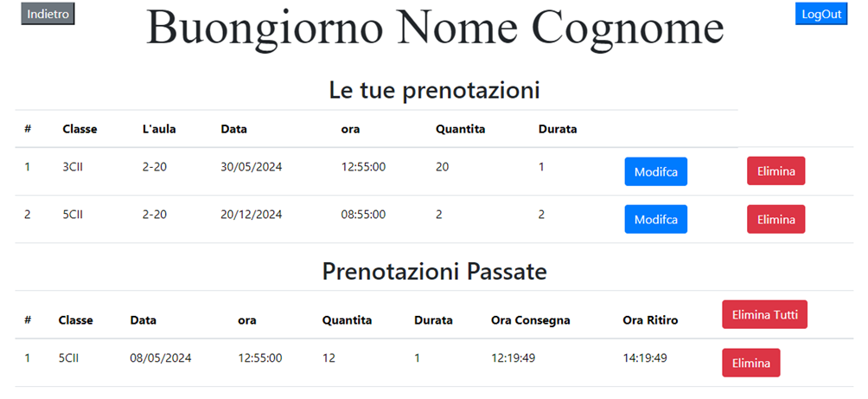Delete the past booking from 08/05/2024
This screenshot has width=868, height=399.
[750, 363]
